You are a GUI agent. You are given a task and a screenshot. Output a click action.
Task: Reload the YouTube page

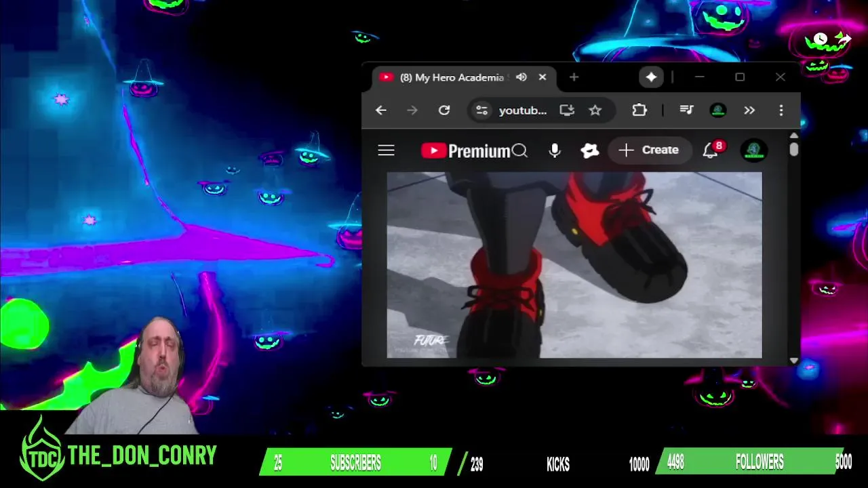coord(444,110)
